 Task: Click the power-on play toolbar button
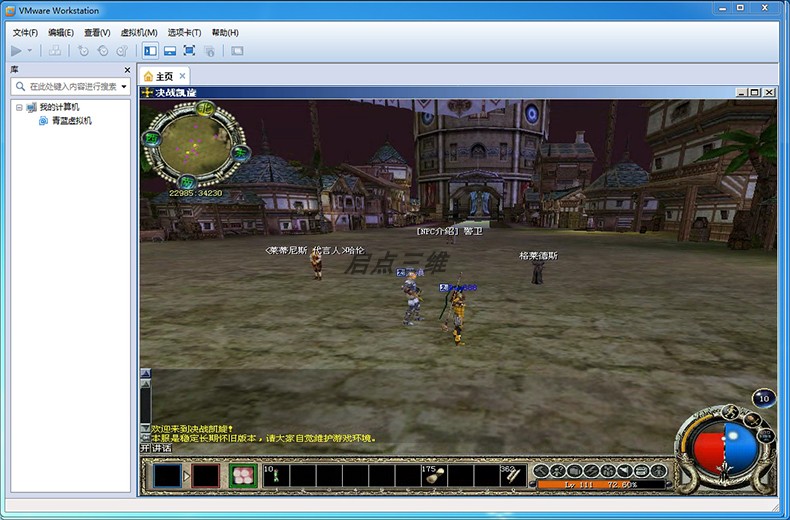click(17, 50)
